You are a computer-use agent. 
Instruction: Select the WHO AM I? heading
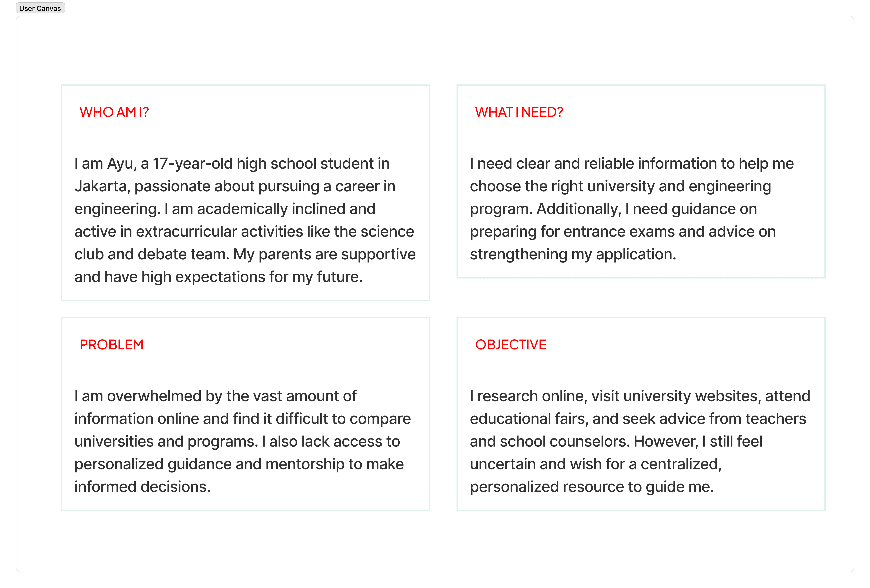click(114, 112)
